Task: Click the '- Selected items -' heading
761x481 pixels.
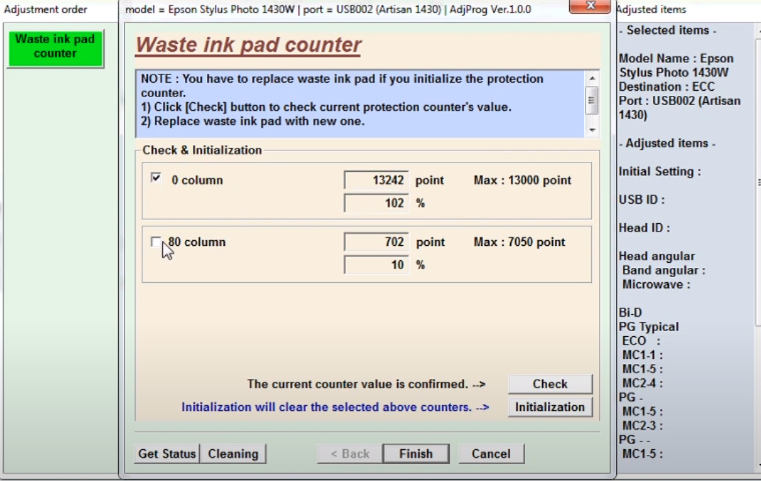Action: (668, 31)
